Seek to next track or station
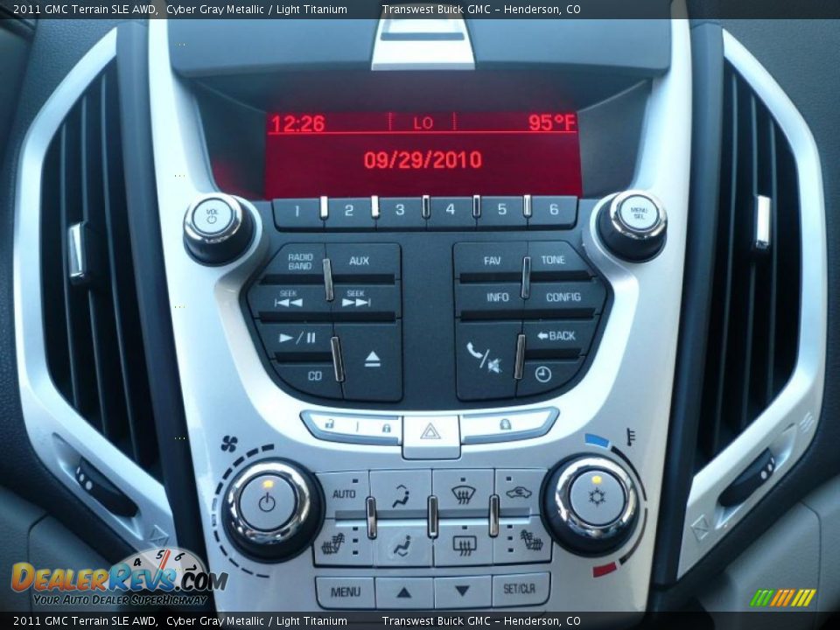 pyautogui.click(x=366, y=300)
